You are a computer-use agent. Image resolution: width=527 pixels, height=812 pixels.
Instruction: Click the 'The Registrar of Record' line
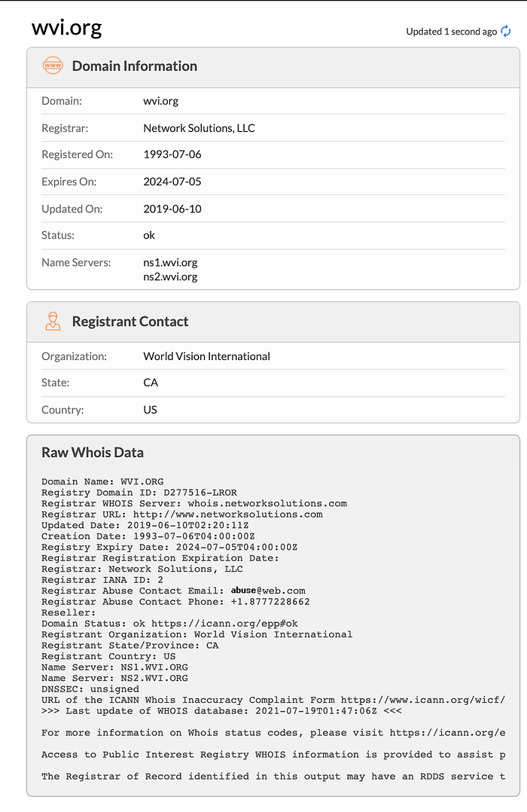tap(273, 777)
